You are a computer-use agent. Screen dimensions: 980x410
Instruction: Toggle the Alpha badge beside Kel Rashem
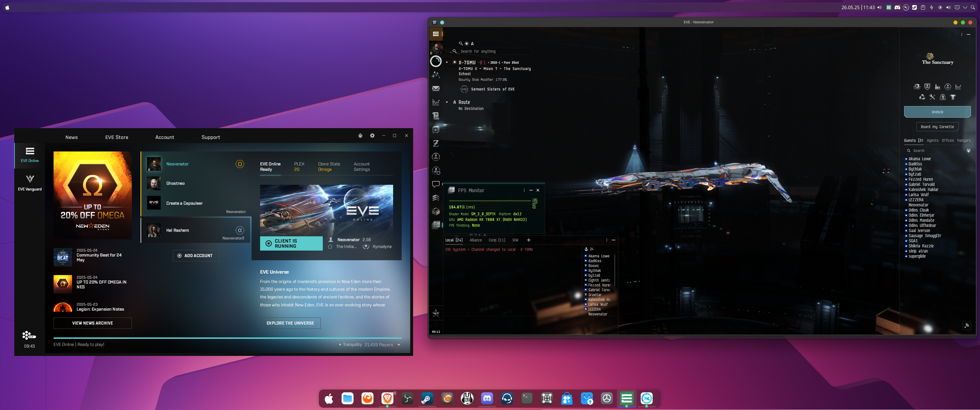tap(240, 230)
